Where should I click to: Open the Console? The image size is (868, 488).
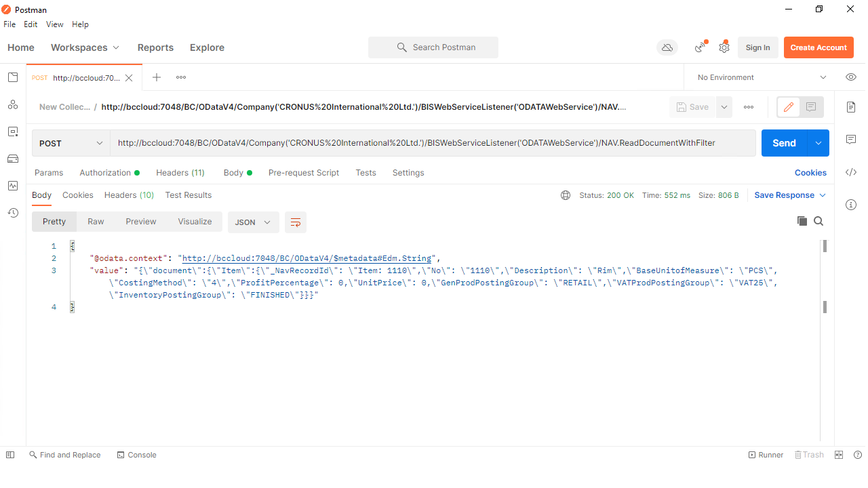point(136,455)
